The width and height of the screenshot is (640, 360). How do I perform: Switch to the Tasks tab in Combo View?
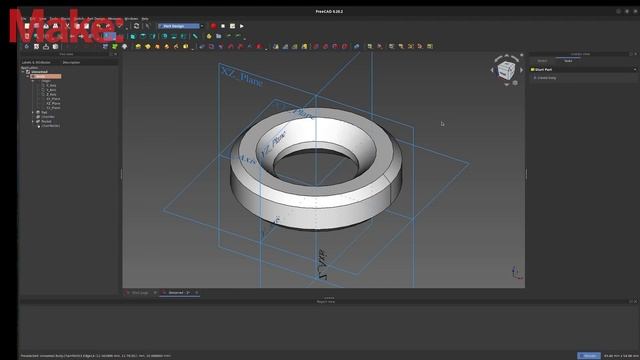[568, 61]
